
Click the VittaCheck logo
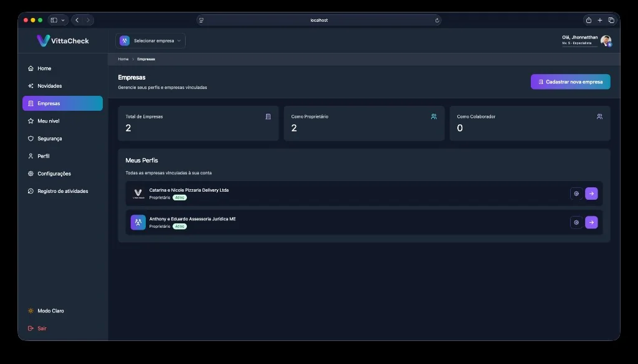tap(63, 40)
